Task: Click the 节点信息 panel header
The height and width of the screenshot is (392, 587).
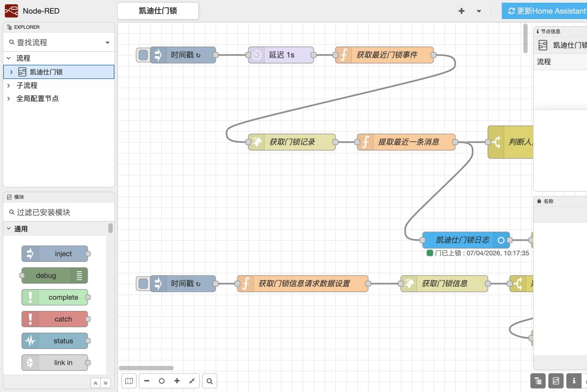Action: [x=560, y=32]
